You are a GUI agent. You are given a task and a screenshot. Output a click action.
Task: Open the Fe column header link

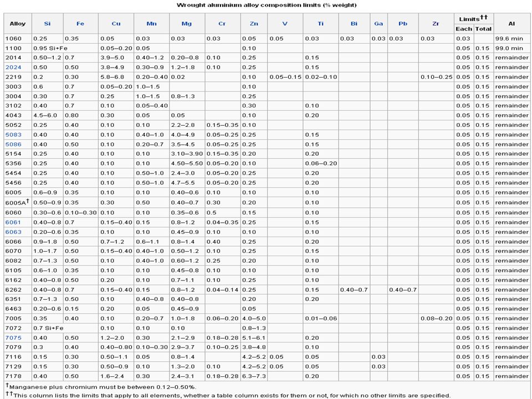pos(80,23)
